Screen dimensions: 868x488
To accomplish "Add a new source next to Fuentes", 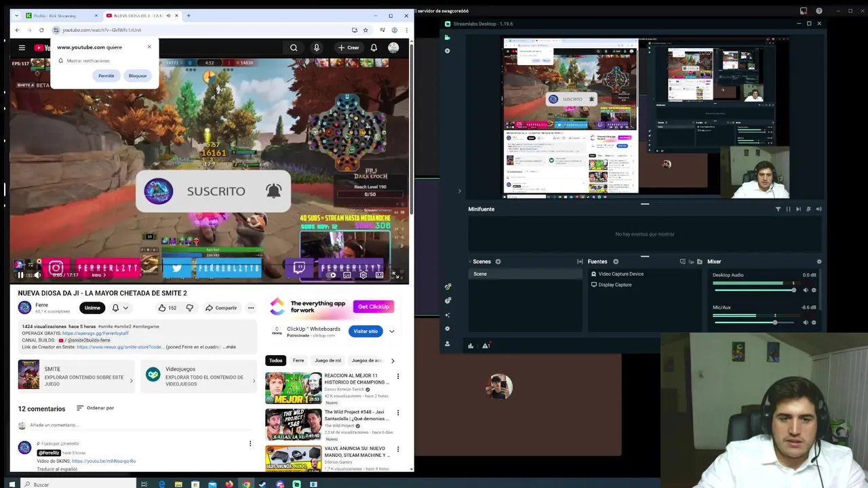I will (616, 262).
